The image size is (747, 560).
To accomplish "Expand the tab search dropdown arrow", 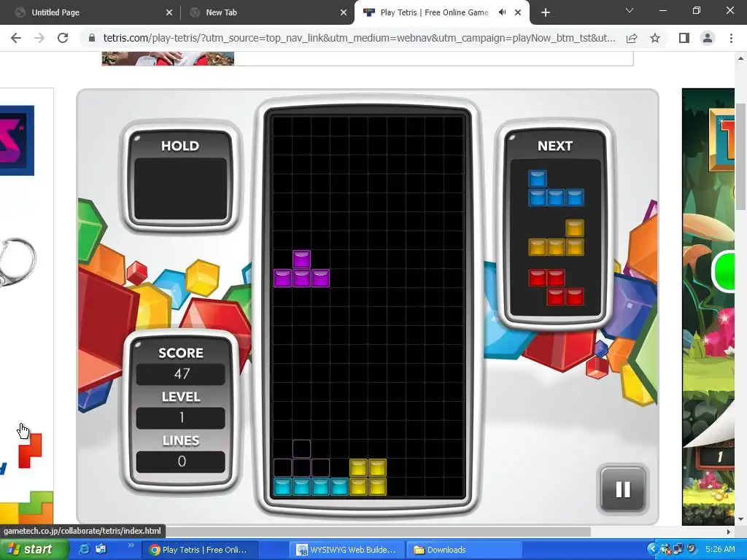I will point(630,10).
